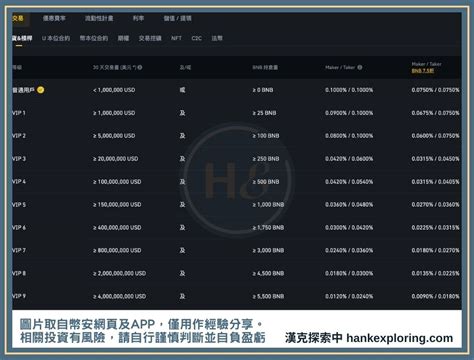Image resolution: width=474 pixels, height=360 pixels.
Task: Open the 交易挖礦 sub-tab
Action: (x=150, y=38)
